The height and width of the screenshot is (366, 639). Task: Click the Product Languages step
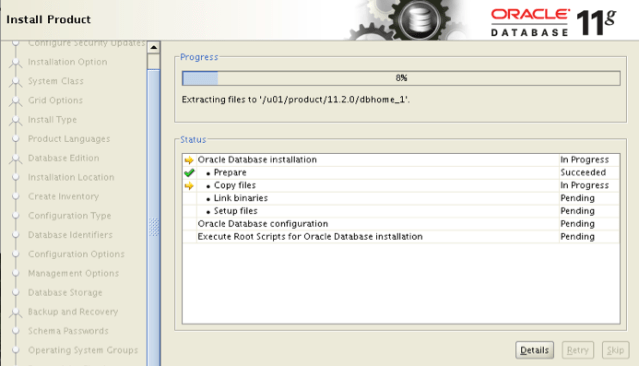(69, 139)
